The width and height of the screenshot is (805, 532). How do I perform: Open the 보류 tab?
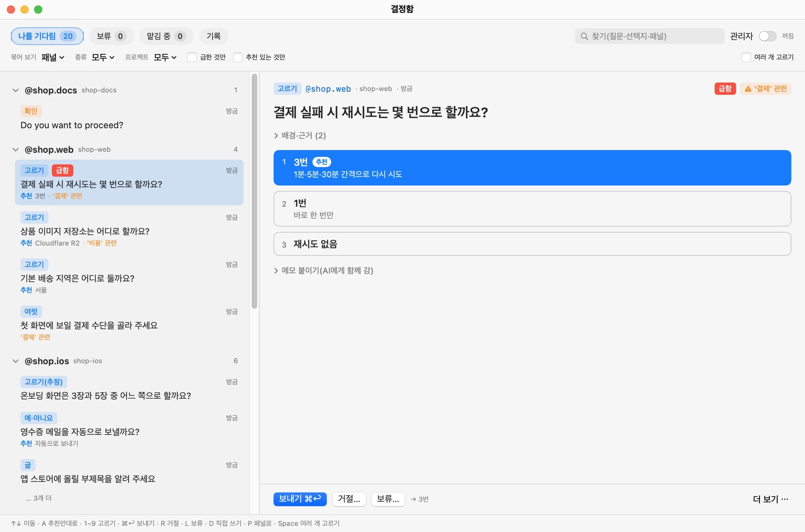[x=111, y=36]
